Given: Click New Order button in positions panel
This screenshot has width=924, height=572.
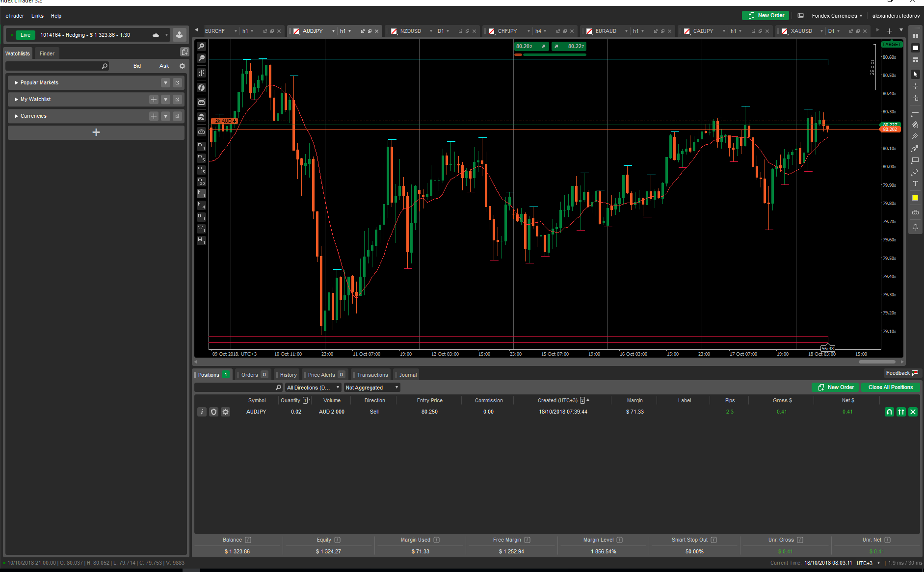Looking at the screenshot, I should tap(835, 388).
